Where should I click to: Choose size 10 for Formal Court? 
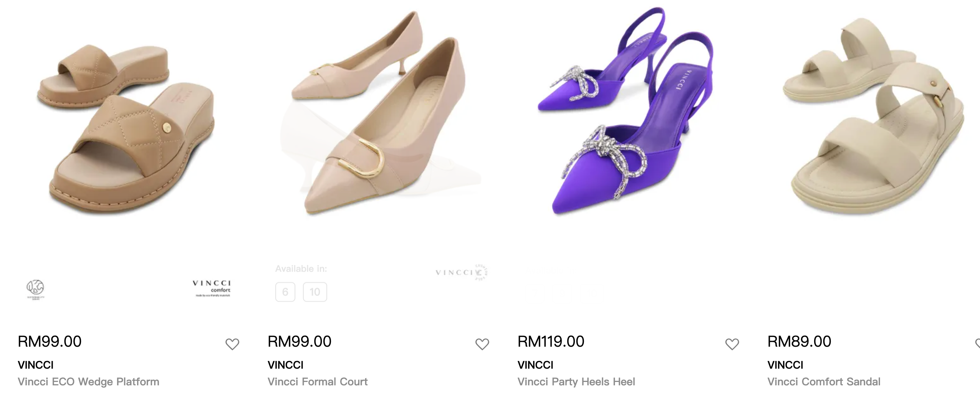[315, 292]
